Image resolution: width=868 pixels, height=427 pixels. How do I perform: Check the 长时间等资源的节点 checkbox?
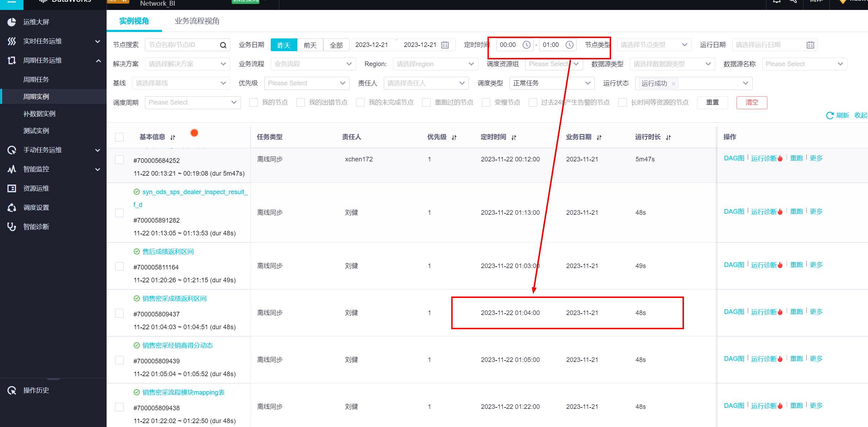[x=622, y=102]
